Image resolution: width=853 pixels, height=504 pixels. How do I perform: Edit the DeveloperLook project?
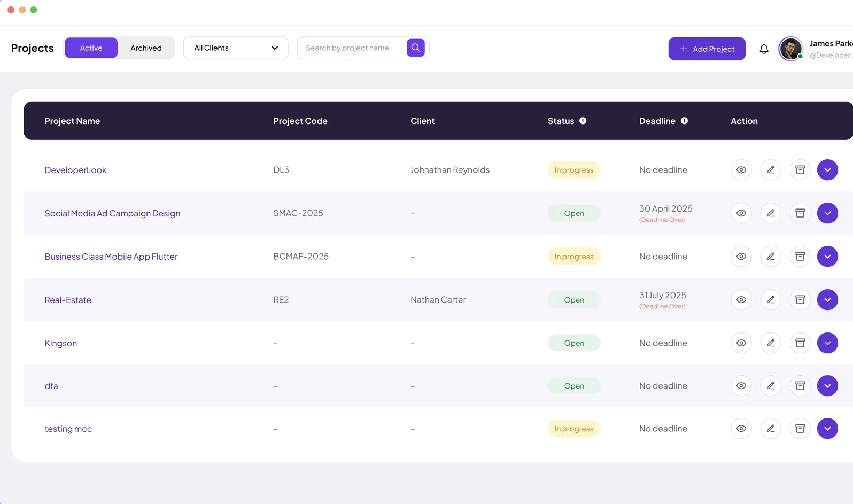click(771, 170)
